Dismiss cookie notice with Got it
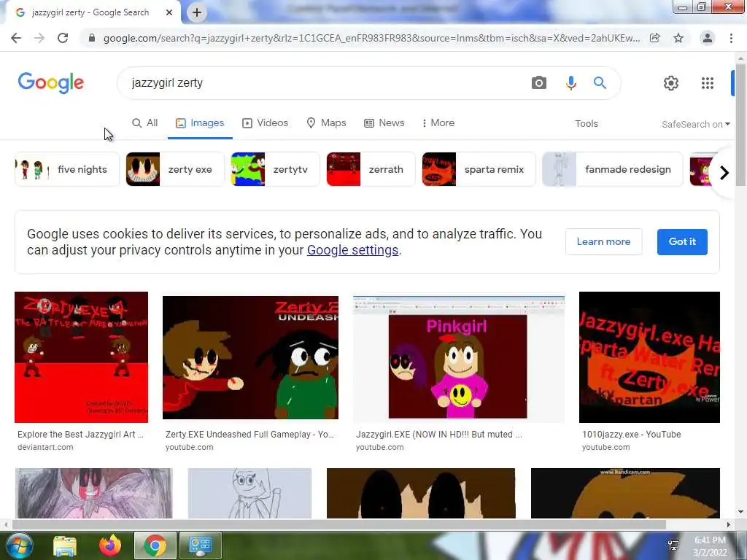The height and width of the screenshot is (560, 747). coord(682,241)
